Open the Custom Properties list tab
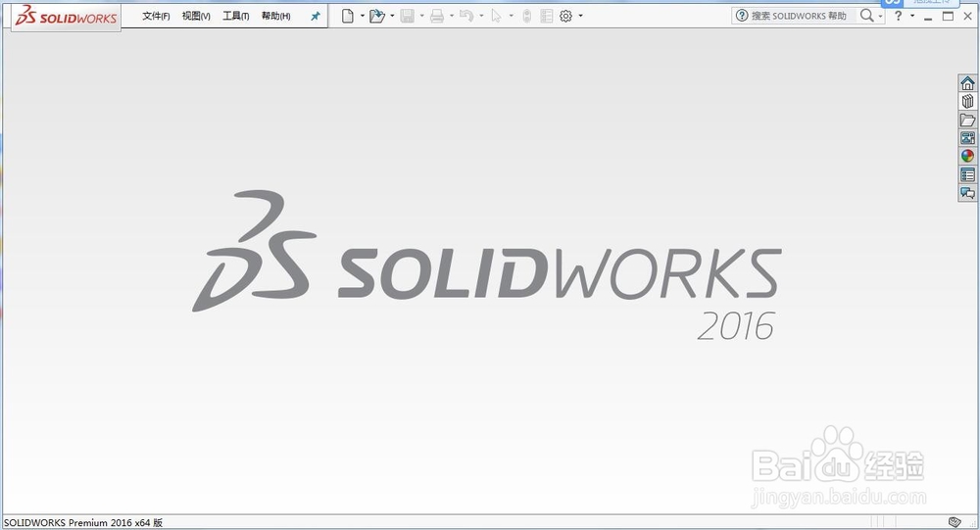Screen dimensions: 980x530 (x=967, y=175)
